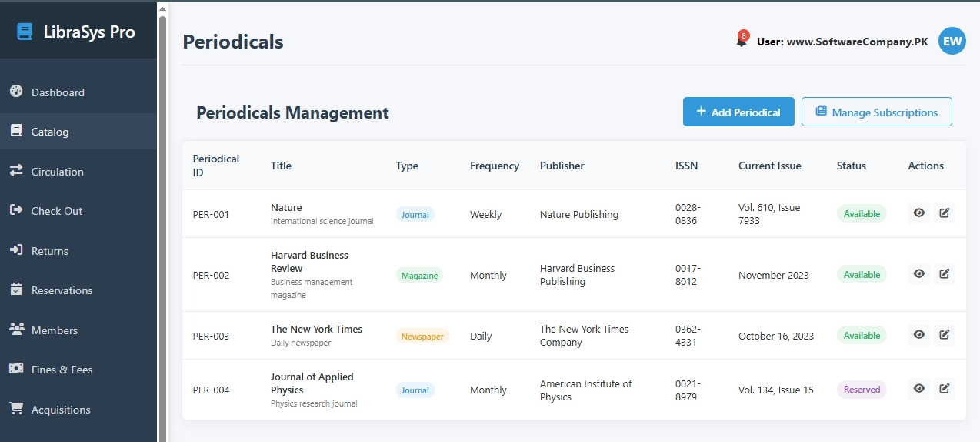Image resolution: width=980 pixels, height=442 pixels.
Task: Click the Reserved status badge
Action: pyautogui.click(x=862, y=389)
